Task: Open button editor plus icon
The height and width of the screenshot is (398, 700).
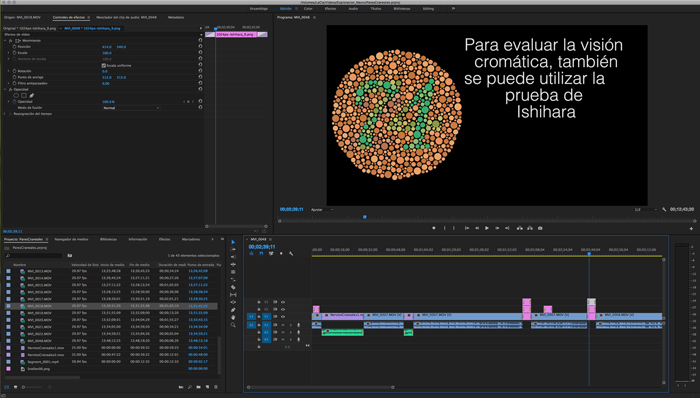Action: (x=691, y=228)
